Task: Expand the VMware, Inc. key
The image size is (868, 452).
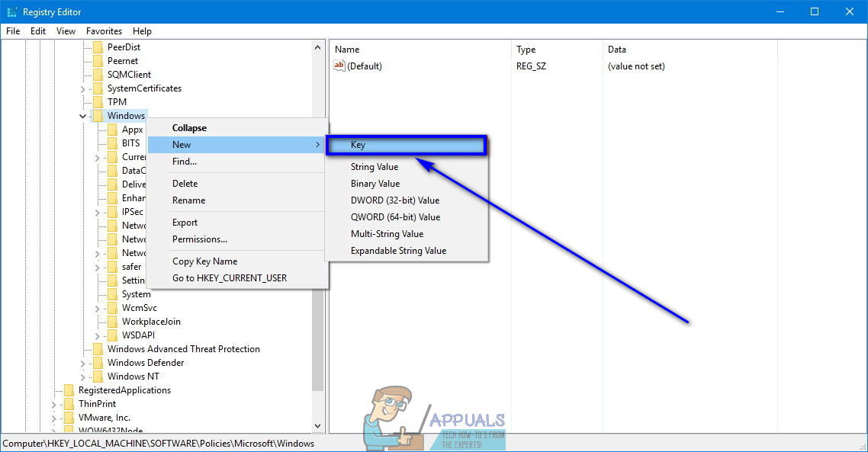Action: 54,418
